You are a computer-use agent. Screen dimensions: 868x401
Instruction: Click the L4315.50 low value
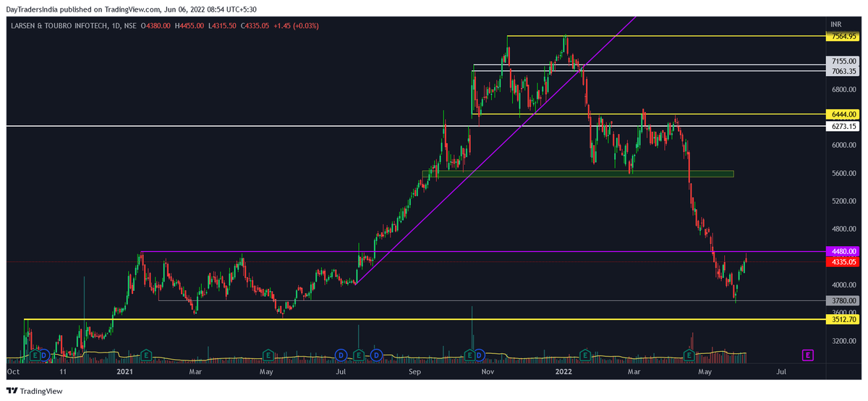click(x=223, y=25)
